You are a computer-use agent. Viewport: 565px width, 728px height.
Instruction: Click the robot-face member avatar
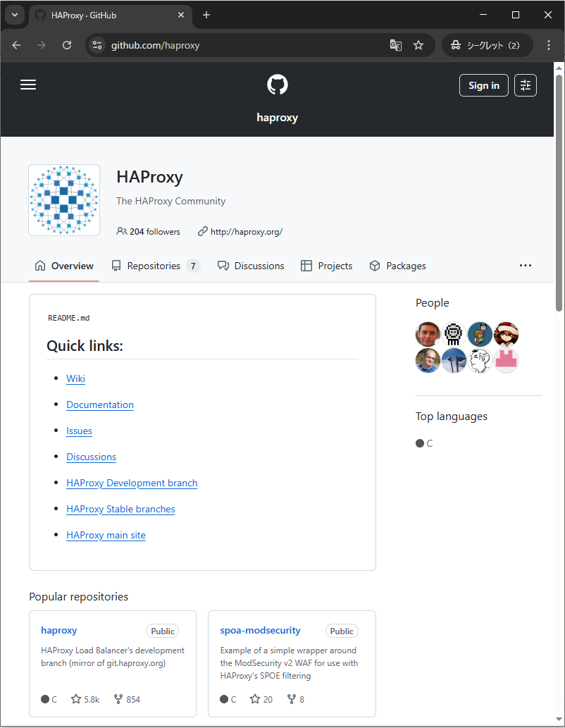point(454,334)
